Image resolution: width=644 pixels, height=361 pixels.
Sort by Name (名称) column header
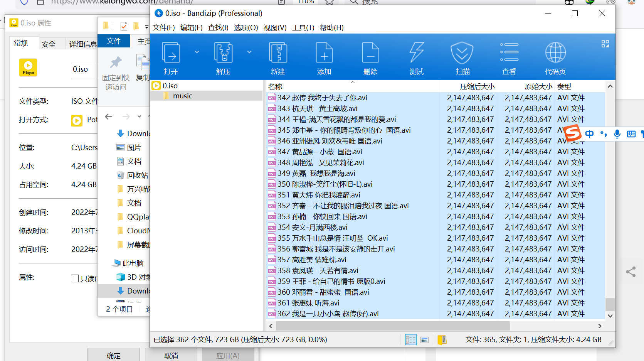coord(352,86)
